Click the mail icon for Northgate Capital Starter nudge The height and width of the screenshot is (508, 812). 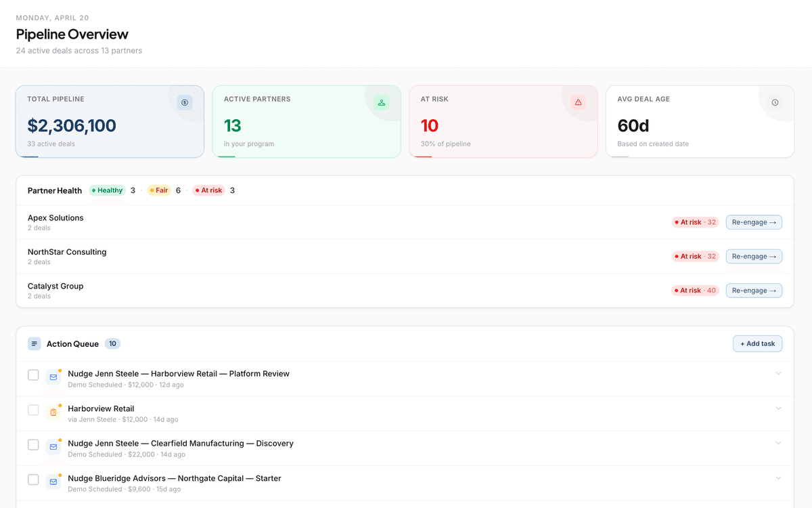(53, 482)
